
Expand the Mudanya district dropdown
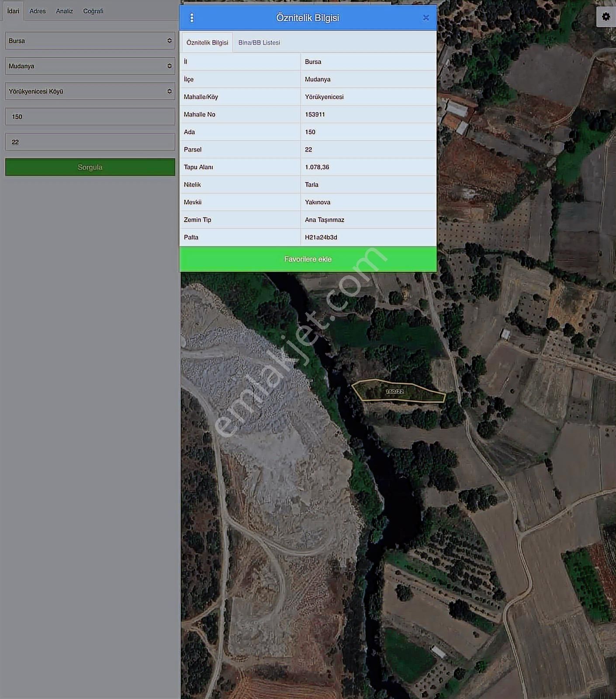[x=90, y=66]
